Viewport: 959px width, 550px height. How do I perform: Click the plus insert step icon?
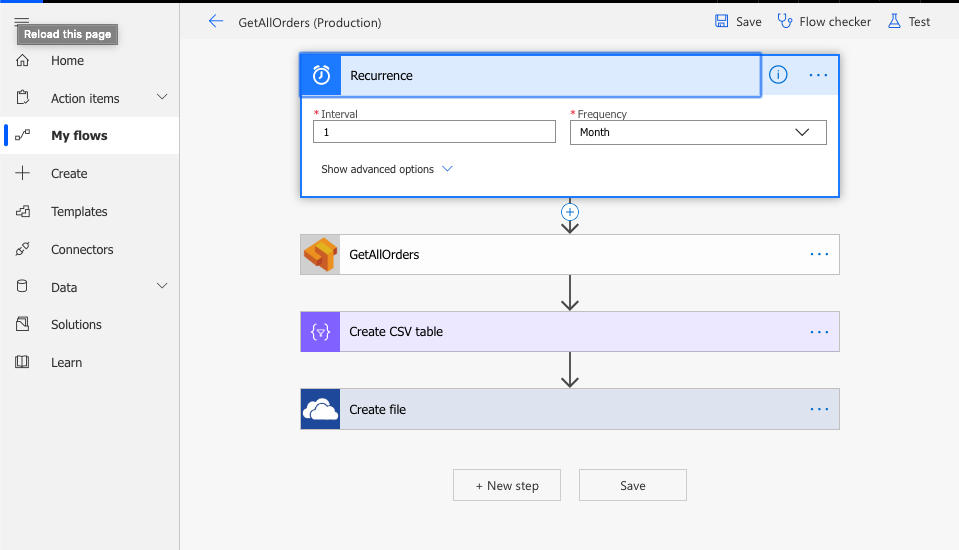point(570,212)
